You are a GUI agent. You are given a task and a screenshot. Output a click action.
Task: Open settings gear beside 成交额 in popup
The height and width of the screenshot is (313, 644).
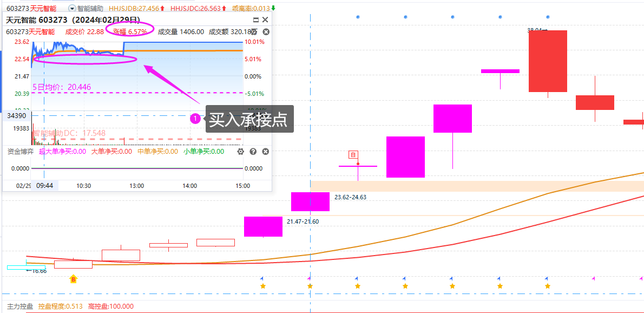pos(254,31)
